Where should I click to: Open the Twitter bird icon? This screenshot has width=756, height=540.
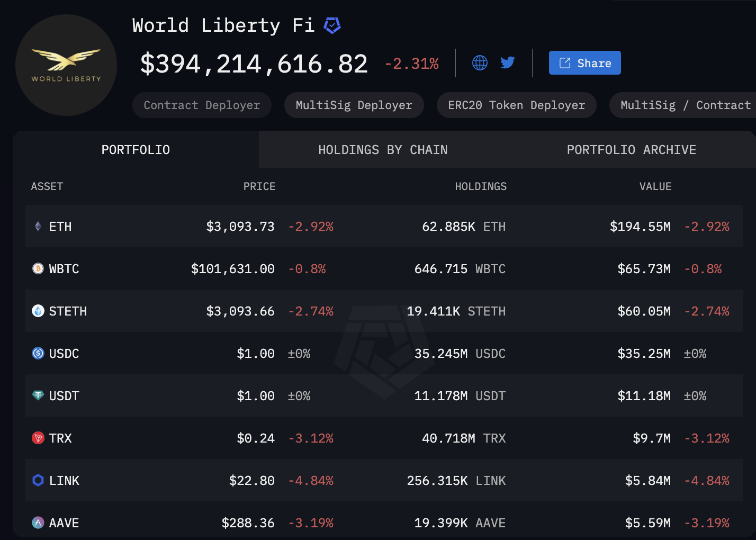(507, 62)
